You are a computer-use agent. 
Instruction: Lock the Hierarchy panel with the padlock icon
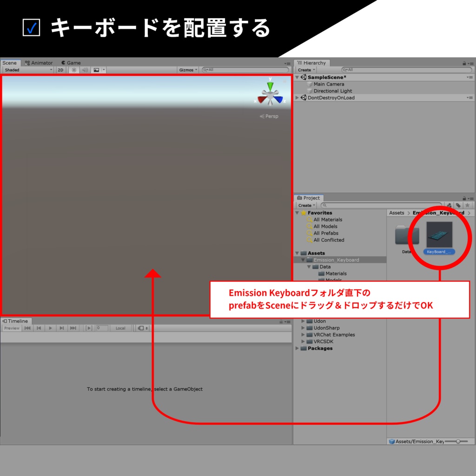coord(464,63)
